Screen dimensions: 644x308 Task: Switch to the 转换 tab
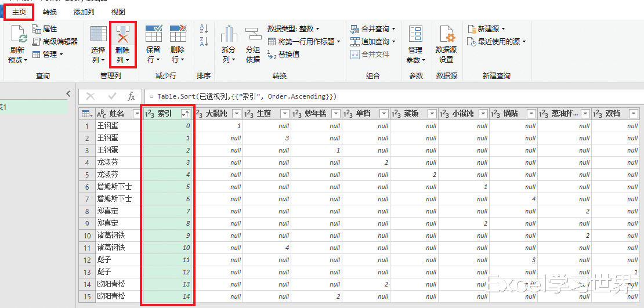50,12
